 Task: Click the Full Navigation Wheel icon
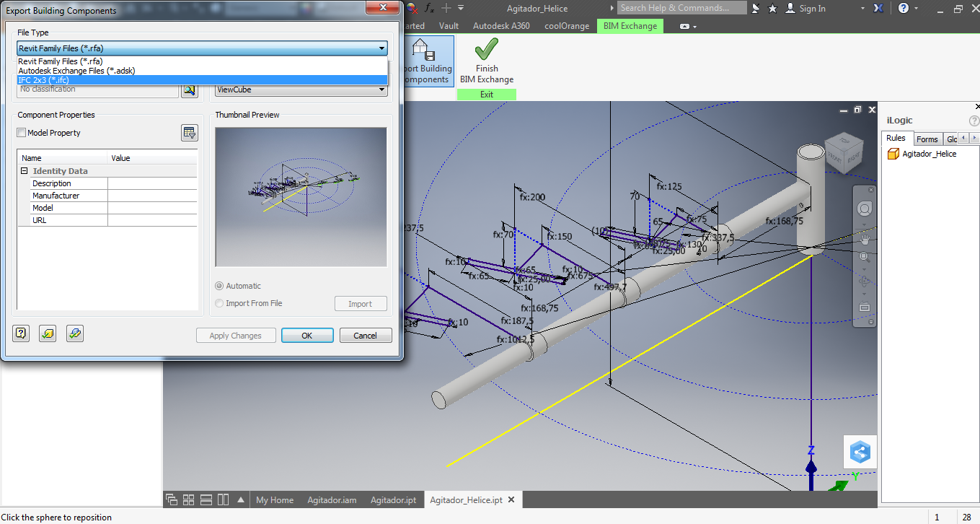pyautogui.click(x=864, y=209)
